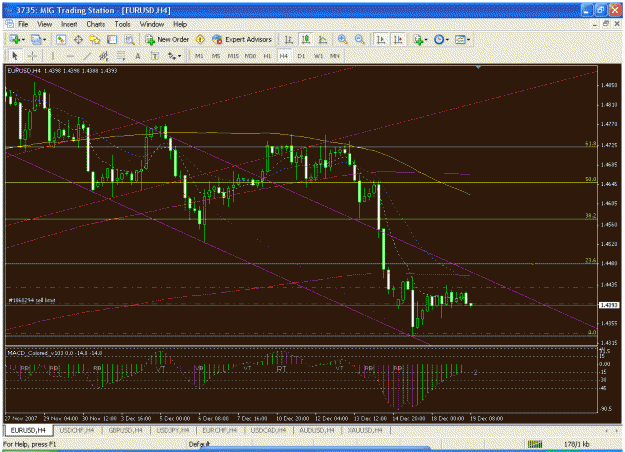Zoom out of the chart
625x452 pixels.
[360, 39]
